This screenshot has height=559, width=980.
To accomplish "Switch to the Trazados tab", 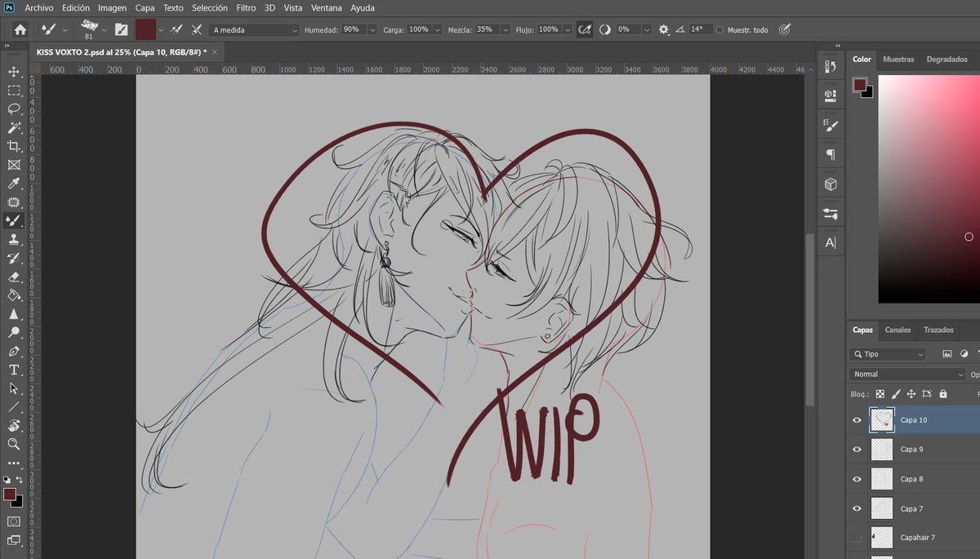I will point(938,330).
